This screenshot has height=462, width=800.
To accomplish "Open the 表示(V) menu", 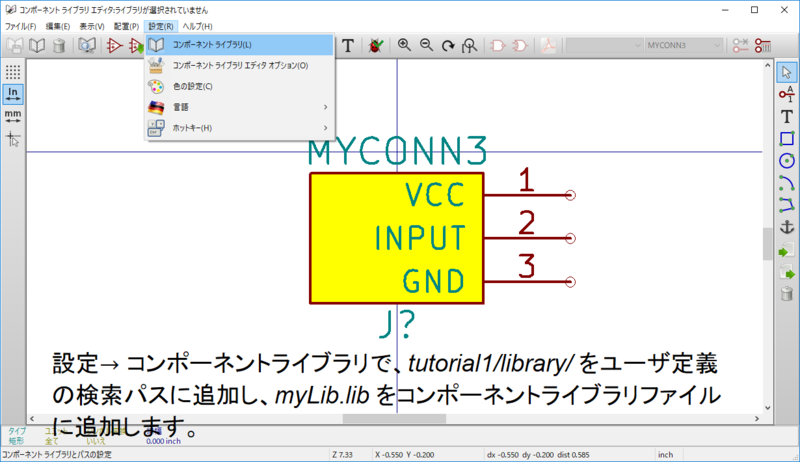I will [x=92, y=26].
